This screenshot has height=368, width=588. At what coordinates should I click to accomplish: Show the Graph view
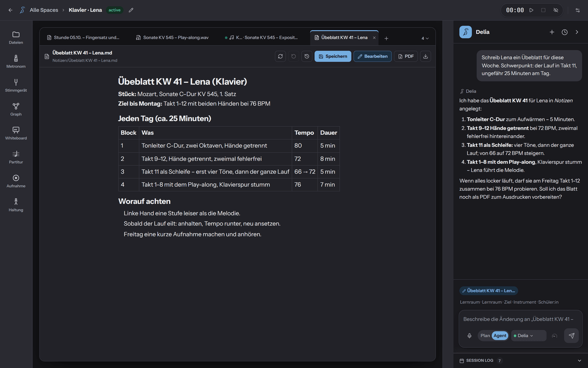(16, 109)
